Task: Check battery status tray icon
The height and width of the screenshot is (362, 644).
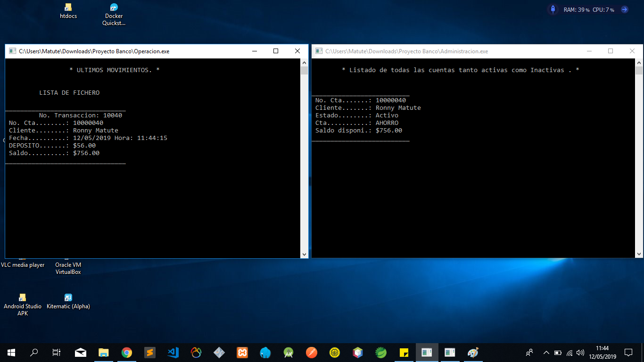Action: pos(558,352)
